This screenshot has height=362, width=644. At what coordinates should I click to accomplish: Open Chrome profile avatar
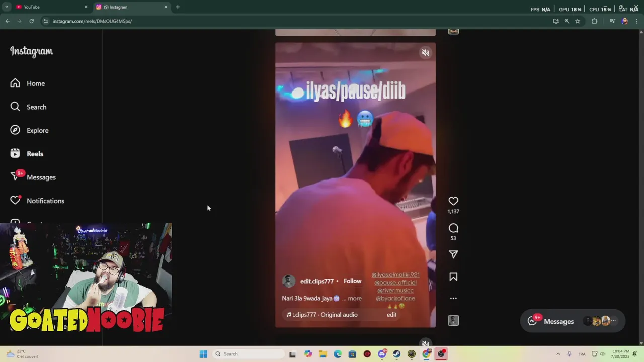pos(625,21)
